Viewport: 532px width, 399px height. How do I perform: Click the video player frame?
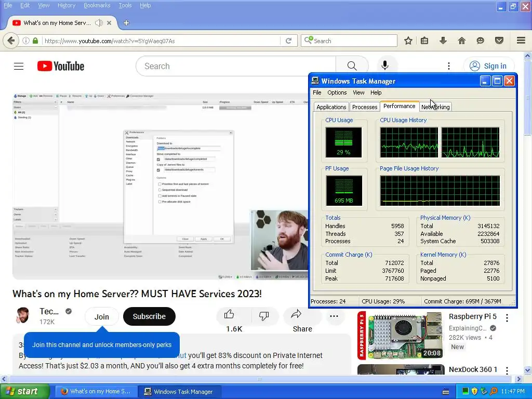point(161,186)
